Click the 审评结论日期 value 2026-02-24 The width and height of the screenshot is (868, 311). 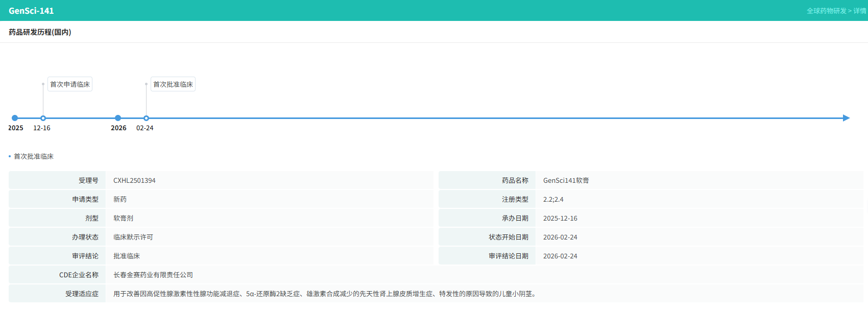point(560,256)
